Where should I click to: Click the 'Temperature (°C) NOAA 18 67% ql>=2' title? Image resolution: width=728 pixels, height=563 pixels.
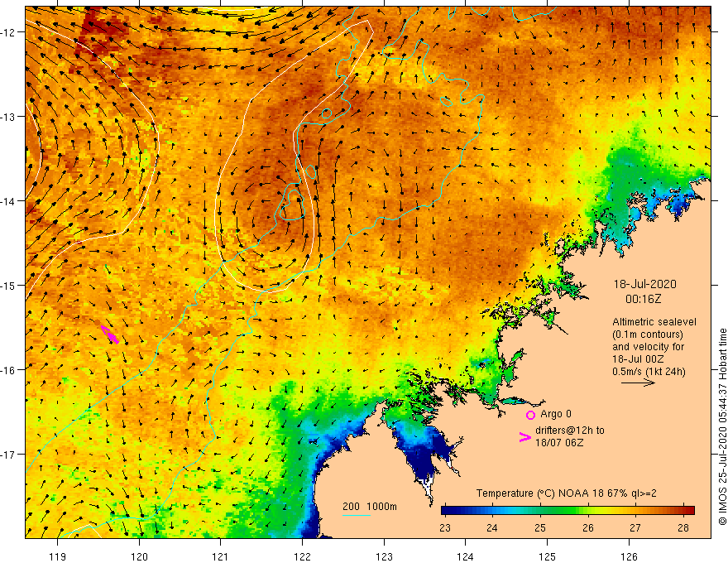[567, 493]
